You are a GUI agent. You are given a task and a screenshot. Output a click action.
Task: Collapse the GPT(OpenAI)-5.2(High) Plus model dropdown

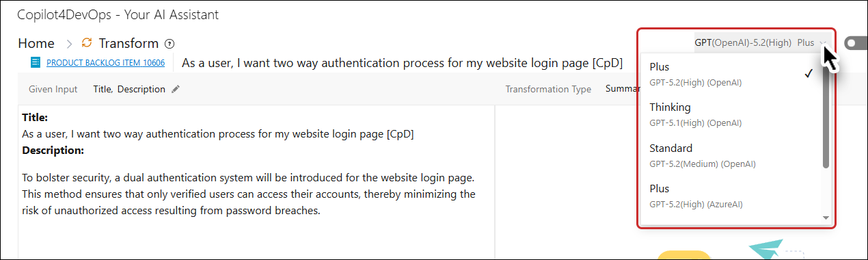(x=763, y=42)
